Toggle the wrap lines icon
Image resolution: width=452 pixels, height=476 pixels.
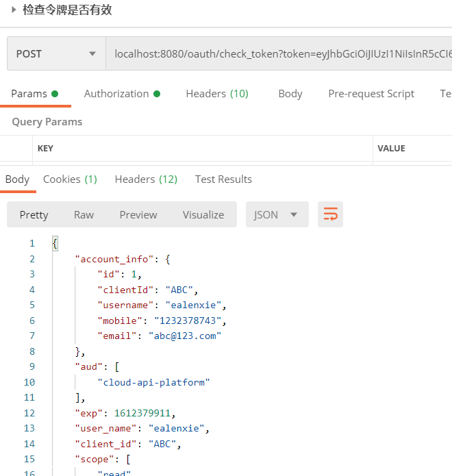click(330, 214)
